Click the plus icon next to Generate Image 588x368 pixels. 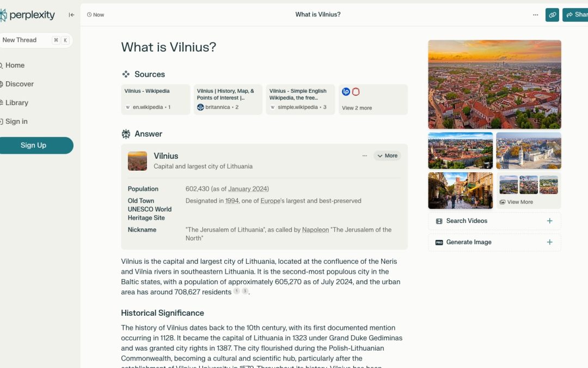[x=549, y=242]
